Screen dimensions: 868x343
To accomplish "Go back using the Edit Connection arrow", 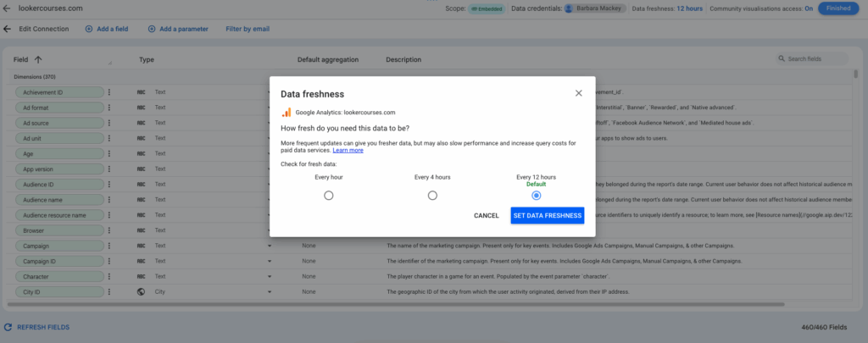I will (8, 29).
